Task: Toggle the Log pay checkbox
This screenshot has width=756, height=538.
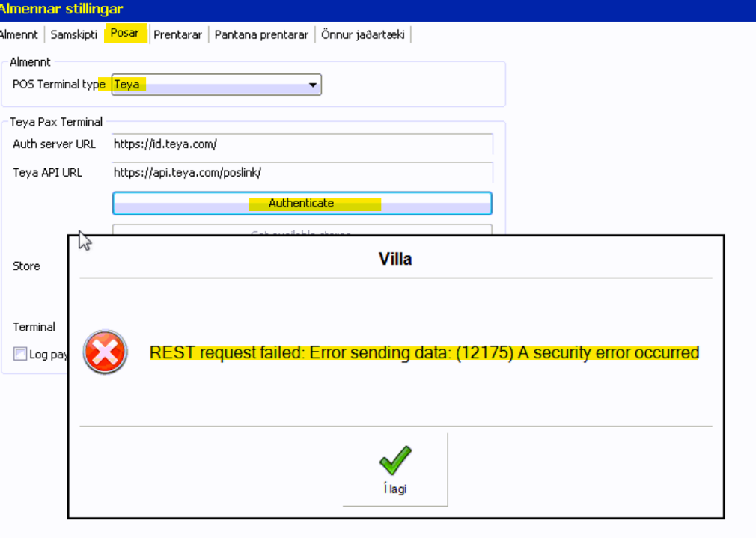Action: click(x=20, y=354)
